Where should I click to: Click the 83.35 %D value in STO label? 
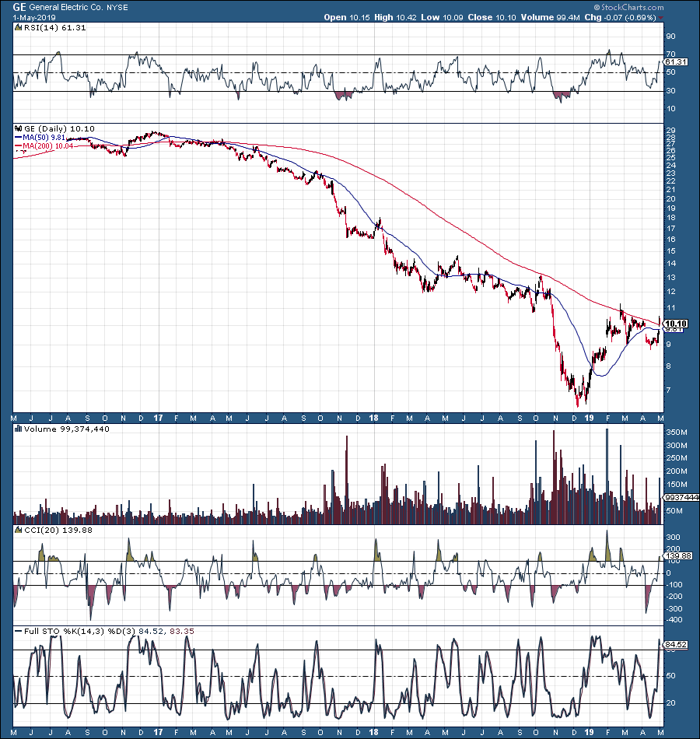tap(181, 631)
